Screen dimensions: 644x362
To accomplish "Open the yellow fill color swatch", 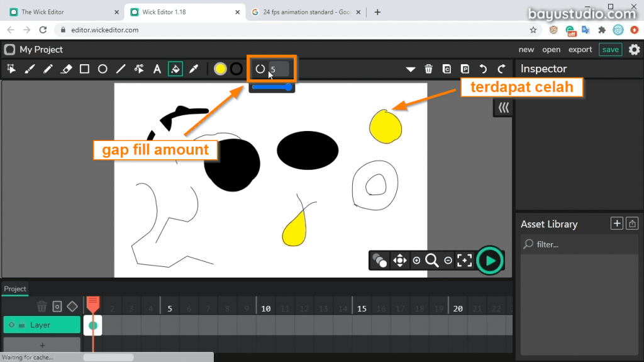I will 220,69.
